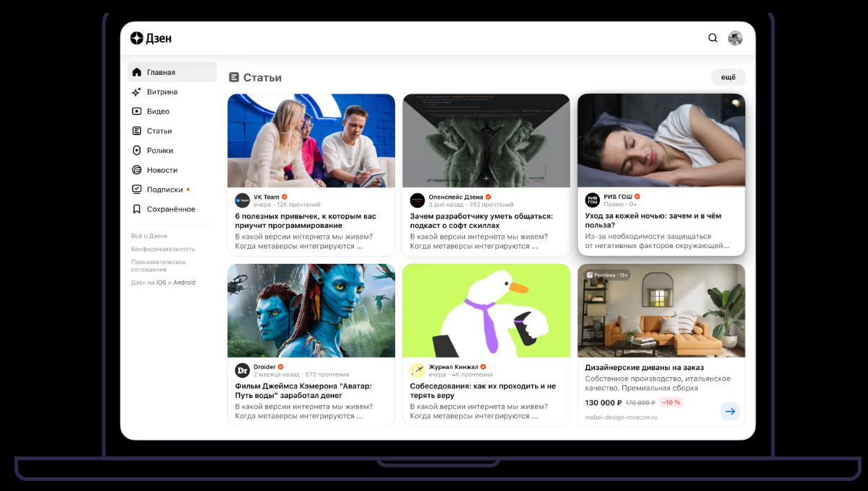Click the Журнал Кинжал channel avatar

tap(417, 371)
